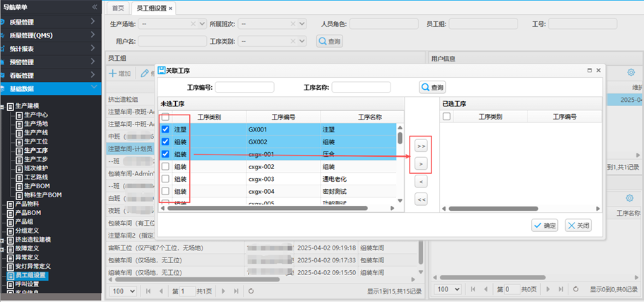Screen dimensions: 644x302
Task: Uncheck the GX001 注塑 row checkbox
Action: point(165,130)
